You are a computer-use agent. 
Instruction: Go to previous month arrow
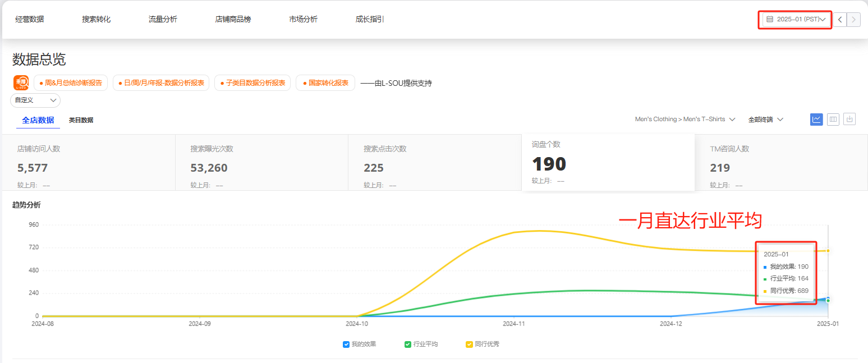[839, 20]
